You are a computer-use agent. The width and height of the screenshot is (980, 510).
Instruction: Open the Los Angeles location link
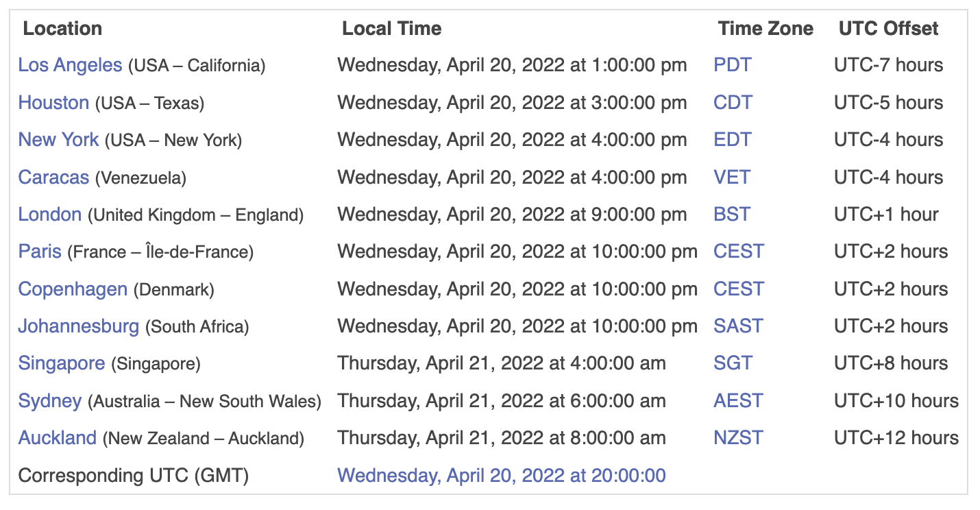tap(70, 65)
